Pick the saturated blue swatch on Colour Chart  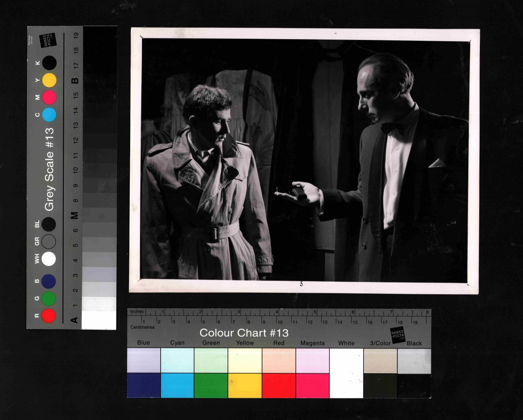coord(144,386)
